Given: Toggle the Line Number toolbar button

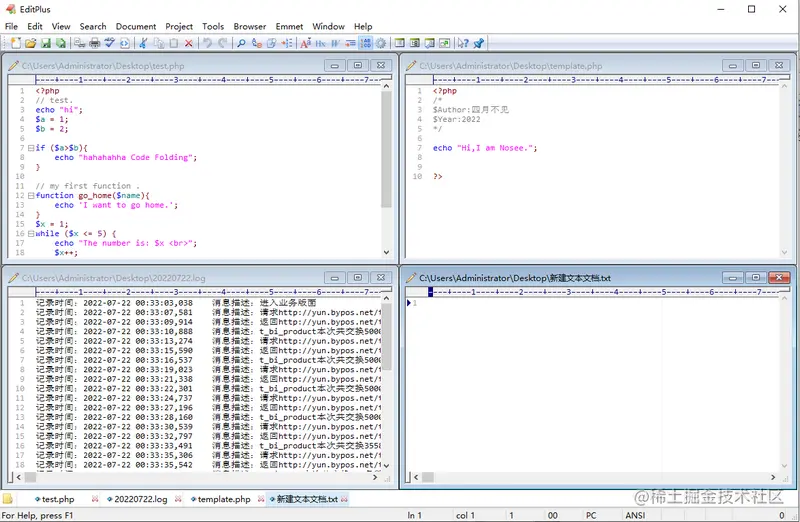Looking at the screenshot, I should click(366, 43).
